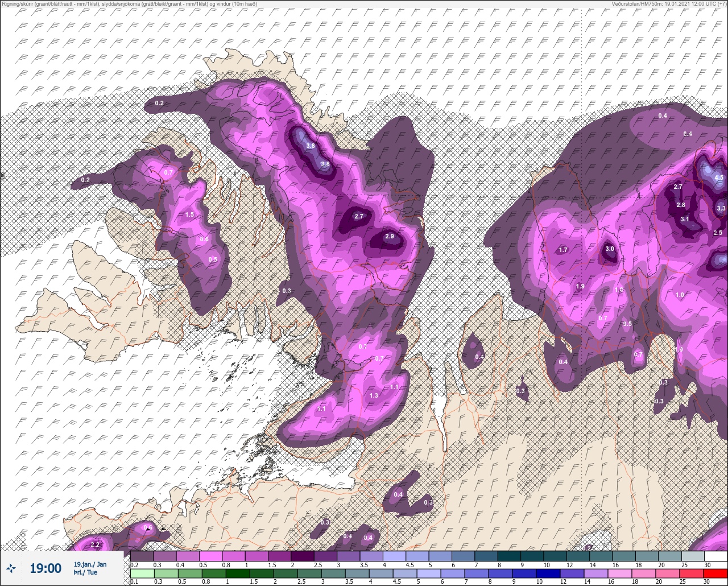Click the 1.7 precipitation value on the map
This screenshot has width=728, height=586.
tap(563, 250)
